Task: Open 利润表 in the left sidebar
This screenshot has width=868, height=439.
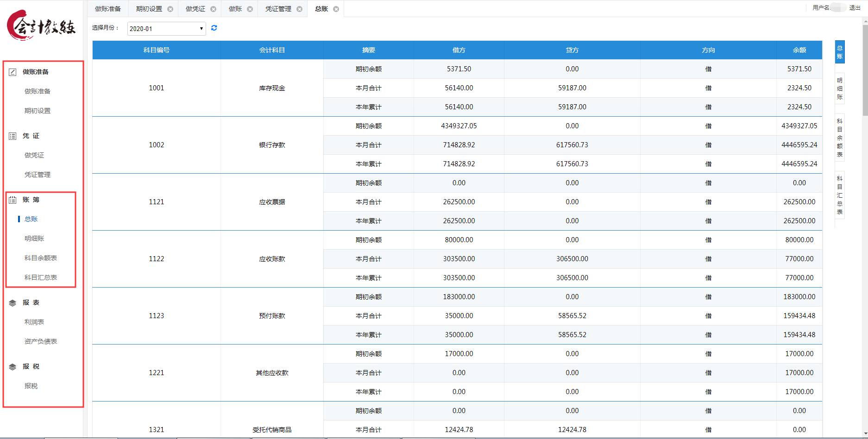Action: pos(34,322)
